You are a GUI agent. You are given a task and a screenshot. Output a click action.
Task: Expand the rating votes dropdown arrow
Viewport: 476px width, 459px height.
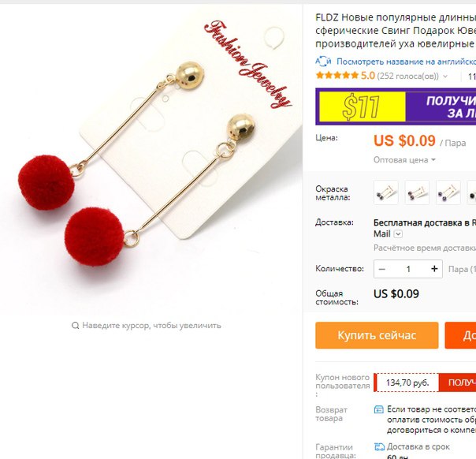445,76
